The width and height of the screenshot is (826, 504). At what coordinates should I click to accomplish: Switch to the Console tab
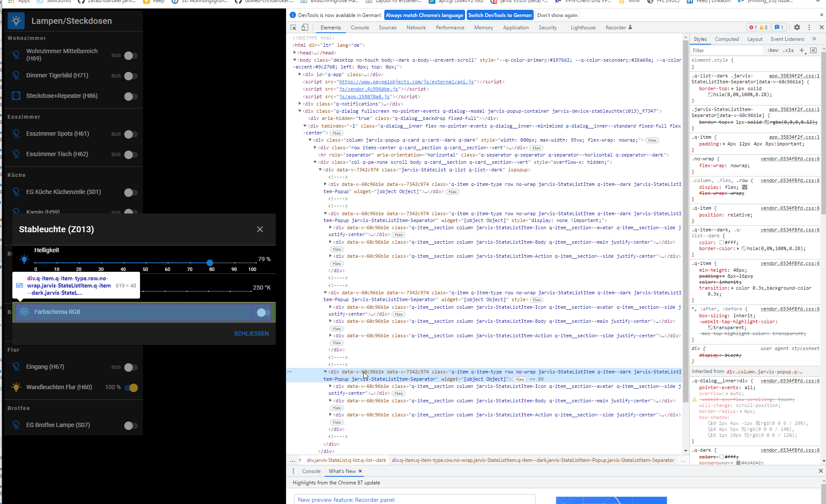[360, 28]
